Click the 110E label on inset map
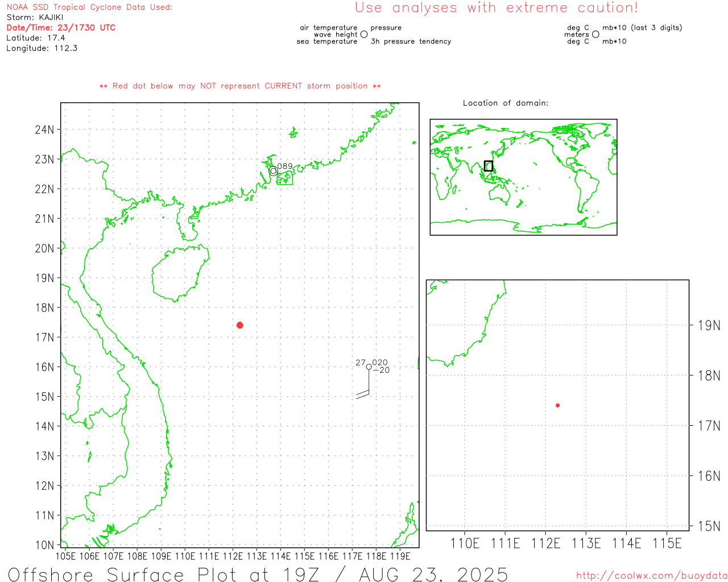The width and height of the screenshot is (728, 582). [x=465, y=543]
